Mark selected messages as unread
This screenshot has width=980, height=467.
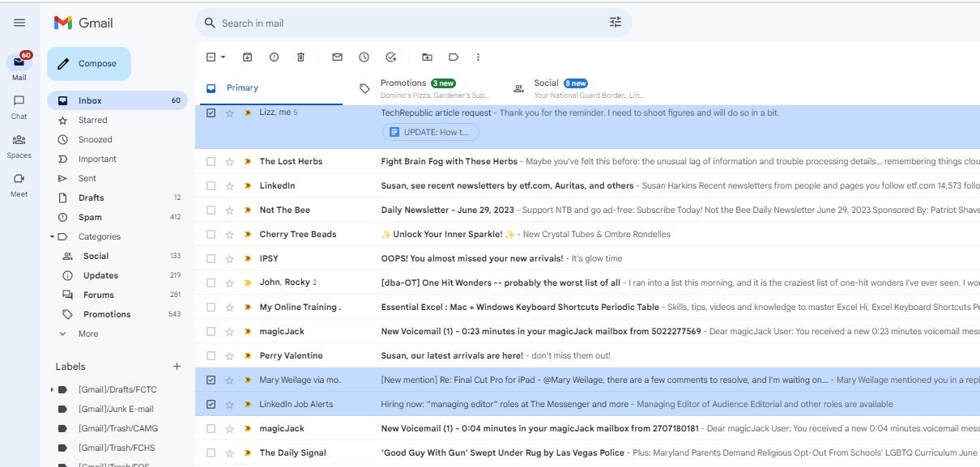[337, 57]
